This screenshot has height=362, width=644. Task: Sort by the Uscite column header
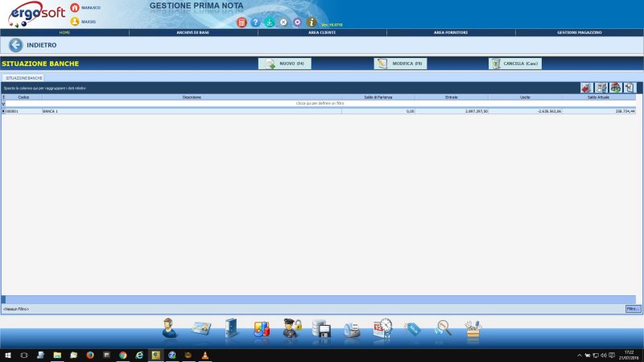click(x=525, y=97)
